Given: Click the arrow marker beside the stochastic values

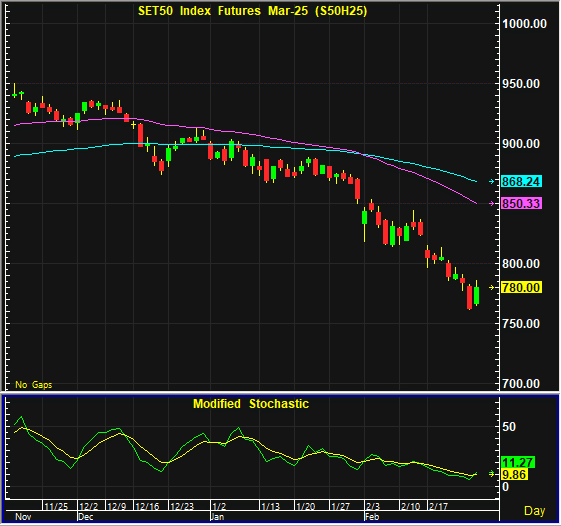Looking at the screenshot, I should [492, 474].
